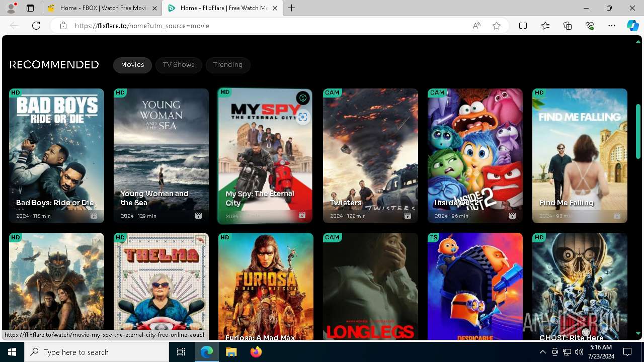Viewport: 644px width, 362px height.
Task: Select the TV Shows filter tab
Action: (179, 65)
